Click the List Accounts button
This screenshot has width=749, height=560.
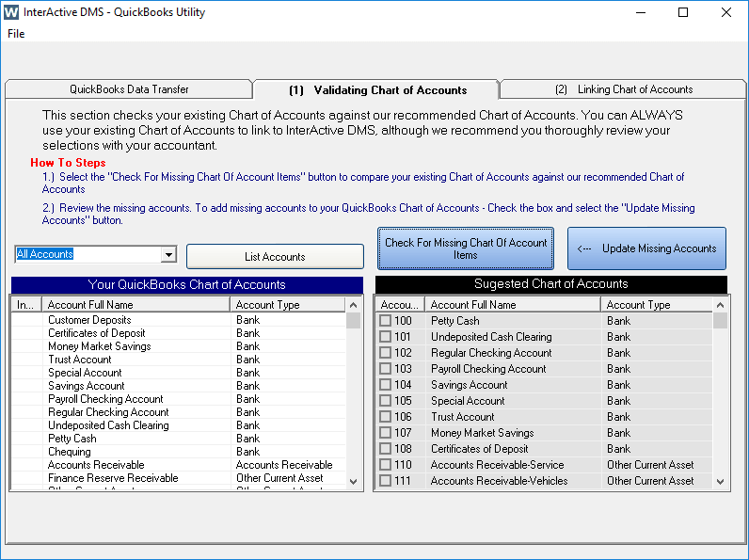tap(275, 257)
